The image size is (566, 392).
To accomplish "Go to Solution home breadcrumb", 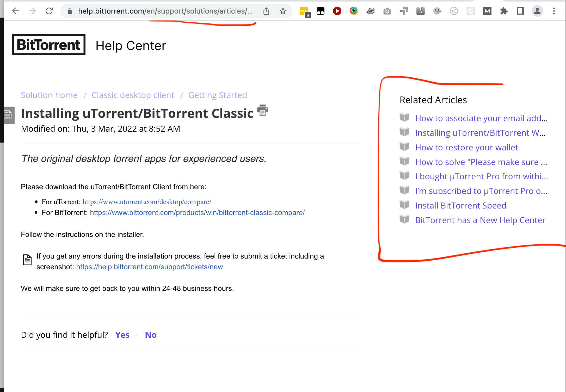I will [49, 95].
